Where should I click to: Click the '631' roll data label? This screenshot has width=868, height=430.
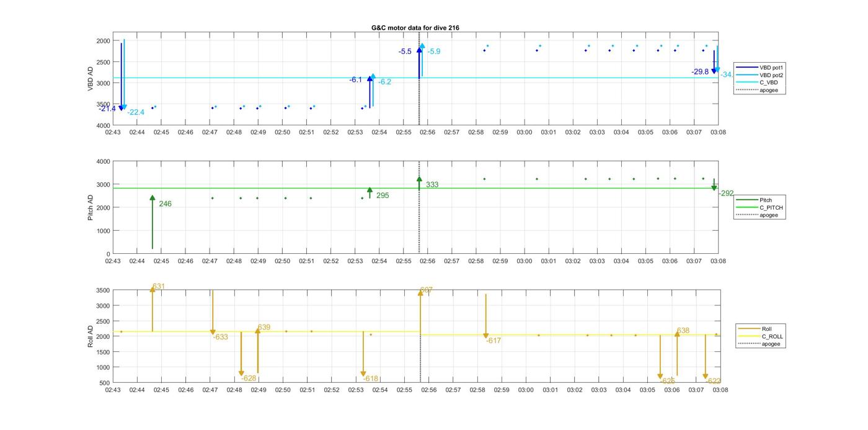click(x=159, y=287)
